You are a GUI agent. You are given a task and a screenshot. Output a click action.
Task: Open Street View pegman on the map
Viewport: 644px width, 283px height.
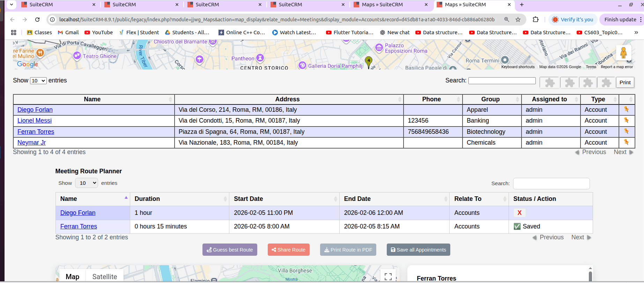coord(623,53)
